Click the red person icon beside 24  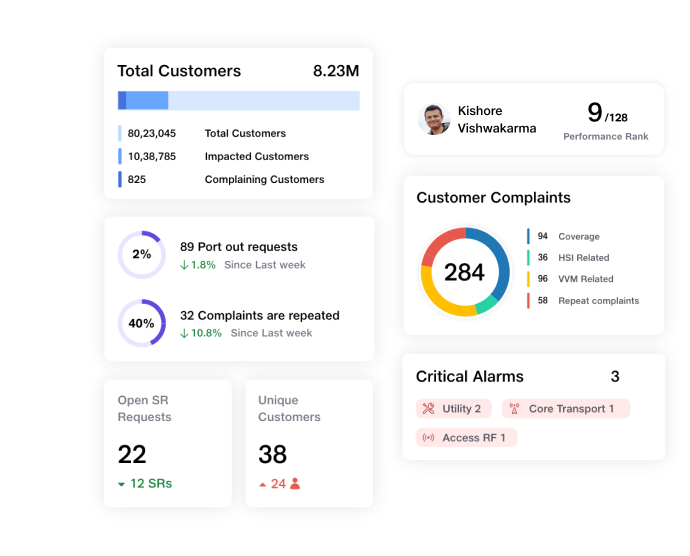pyautogui.click(x=295, y=484)
